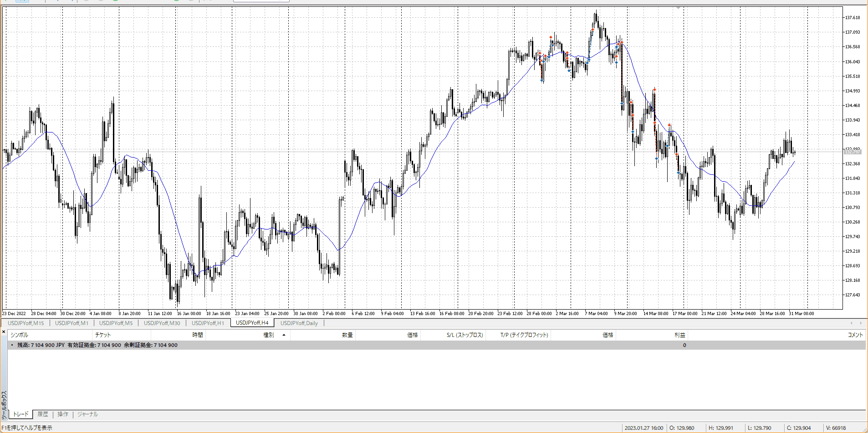Sort orders by シンボル column

(x=19, y=335)
